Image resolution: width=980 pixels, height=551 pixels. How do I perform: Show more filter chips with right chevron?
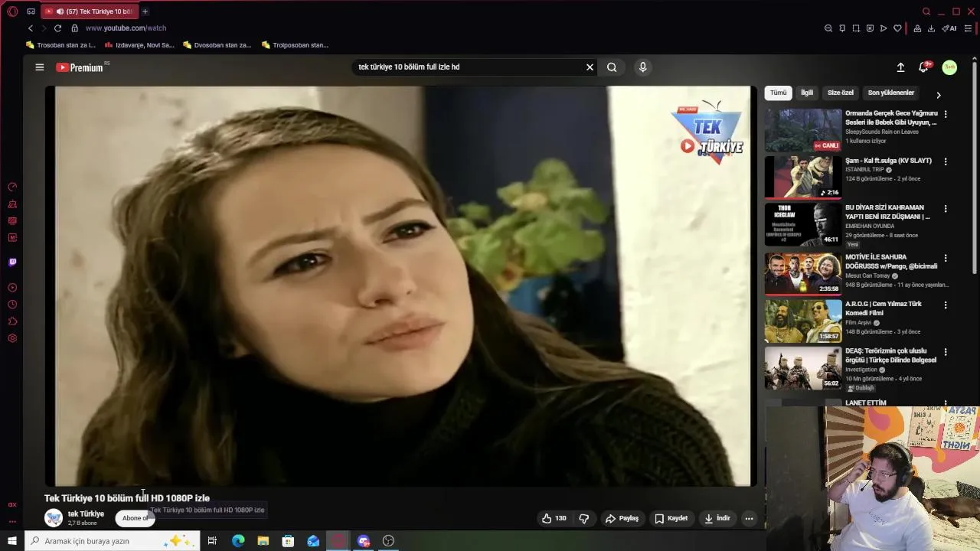pyautogui.click(x=939, y=95)
